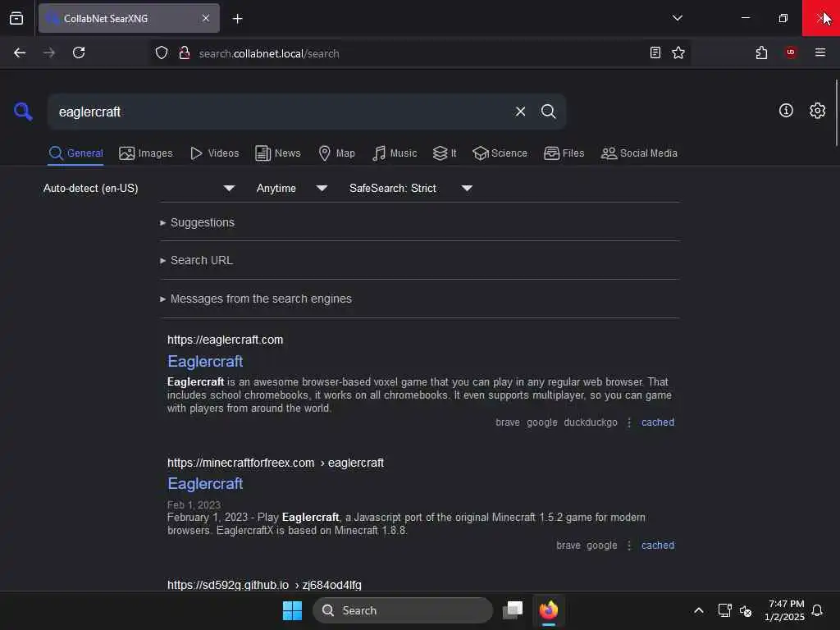Expand the Suggestions section
Screen dimensions: 840x630
pyautogui.click(x=197, y=222)
